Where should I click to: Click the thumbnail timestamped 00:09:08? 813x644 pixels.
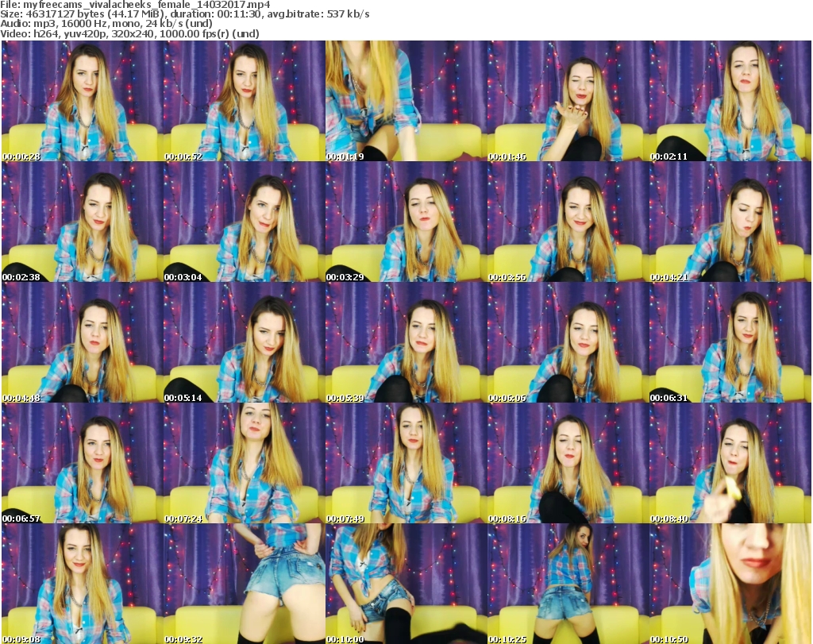coord(83,584)
